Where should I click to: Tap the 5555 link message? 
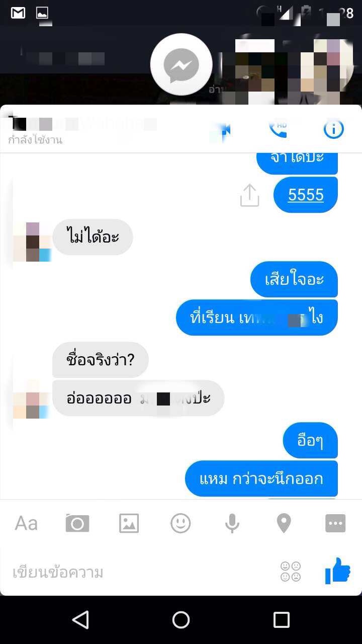[306, 195]
